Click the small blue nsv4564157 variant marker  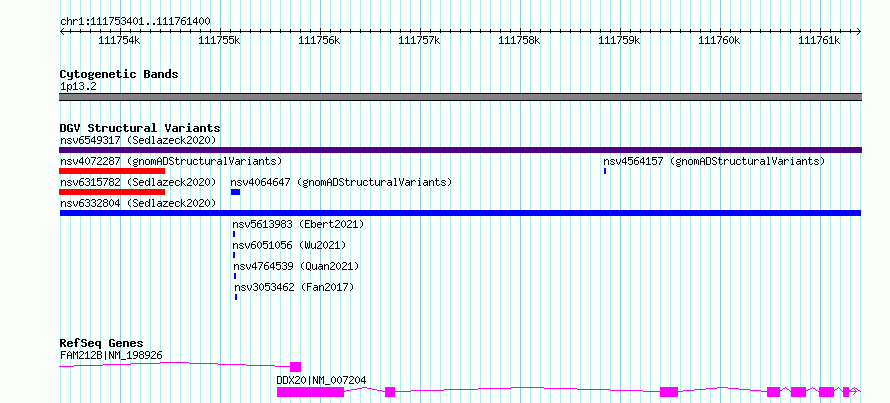click(605, 171)
